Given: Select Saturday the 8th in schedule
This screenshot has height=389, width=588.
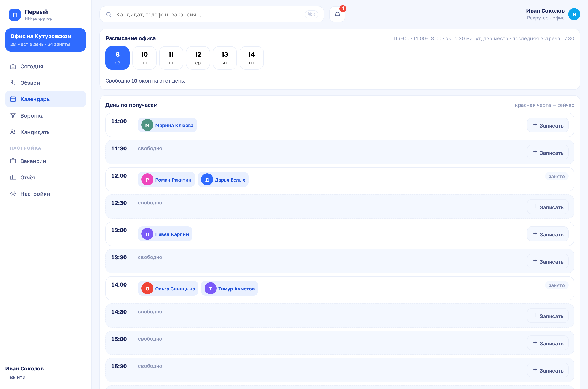Looking at the screenshot, I should [118, 58].
